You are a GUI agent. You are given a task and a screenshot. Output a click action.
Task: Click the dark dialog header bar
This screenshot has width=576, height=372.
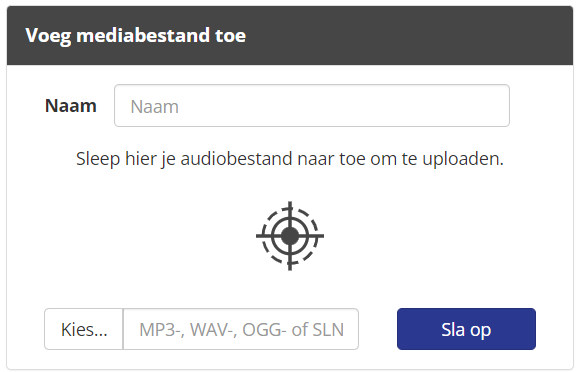tap(290, 35)
